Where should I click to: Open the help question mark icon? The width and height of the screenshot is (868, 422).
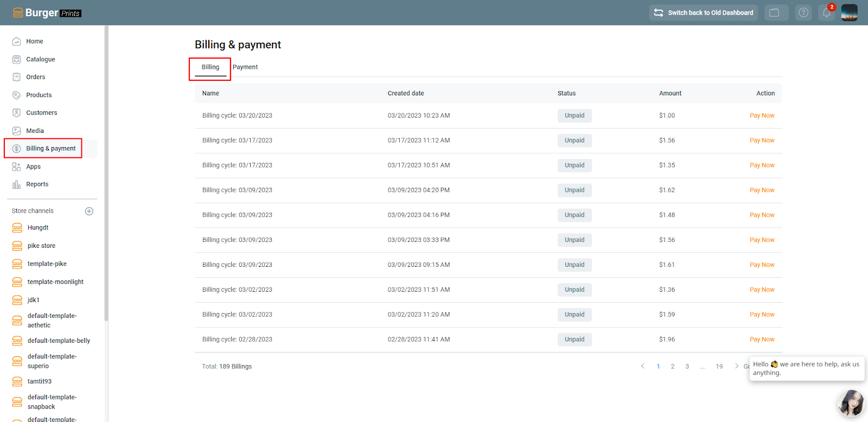(803, 12)
